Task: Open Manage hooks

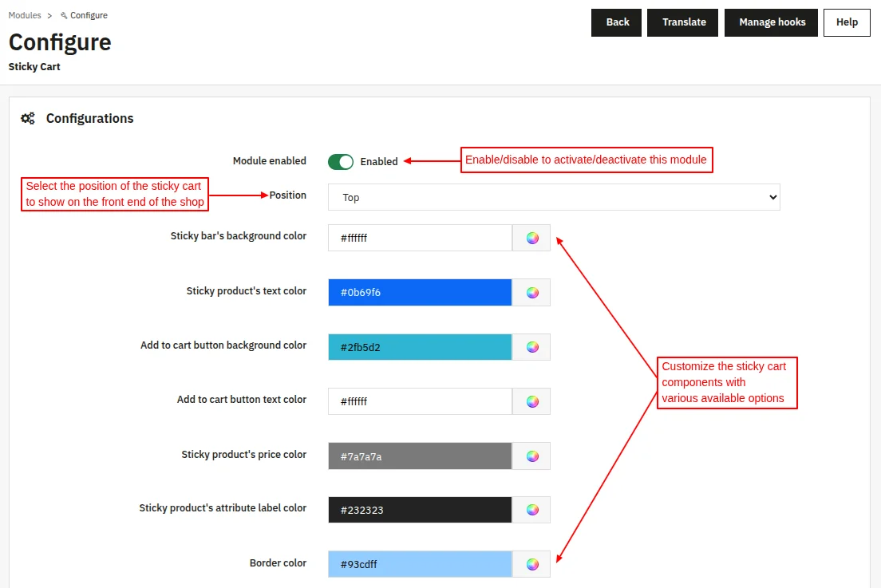Action: [x=771, y=22]
